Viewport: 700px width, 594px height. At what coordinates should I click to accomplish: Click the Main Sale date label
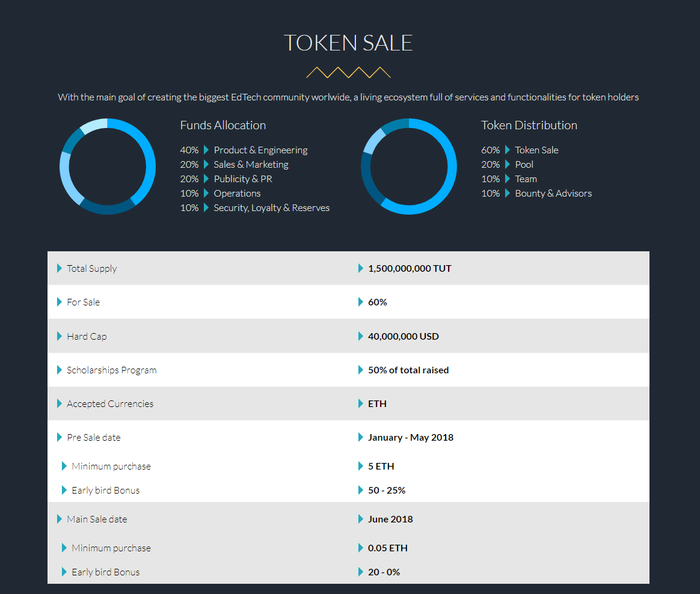97,519
